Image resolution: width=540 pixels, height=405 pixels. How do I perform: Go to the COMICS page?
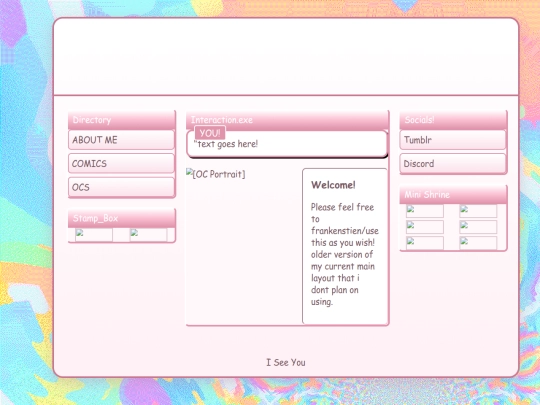click(x=121, y=163)
